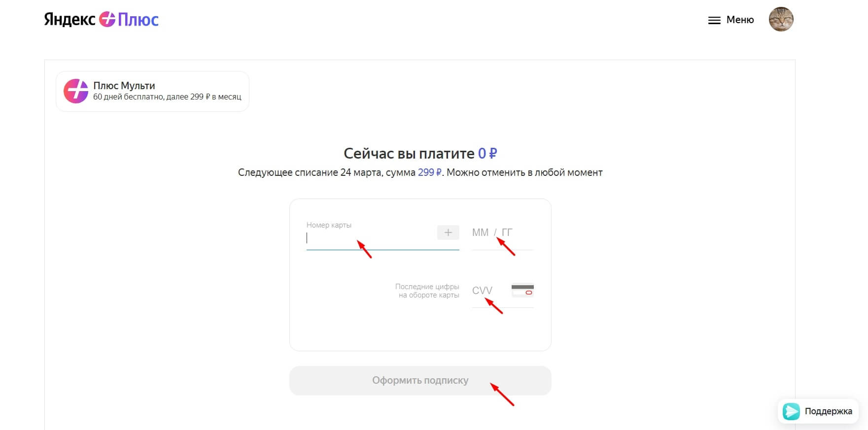Click the Меню label
The image size is (868, 430).
point(740,20)
